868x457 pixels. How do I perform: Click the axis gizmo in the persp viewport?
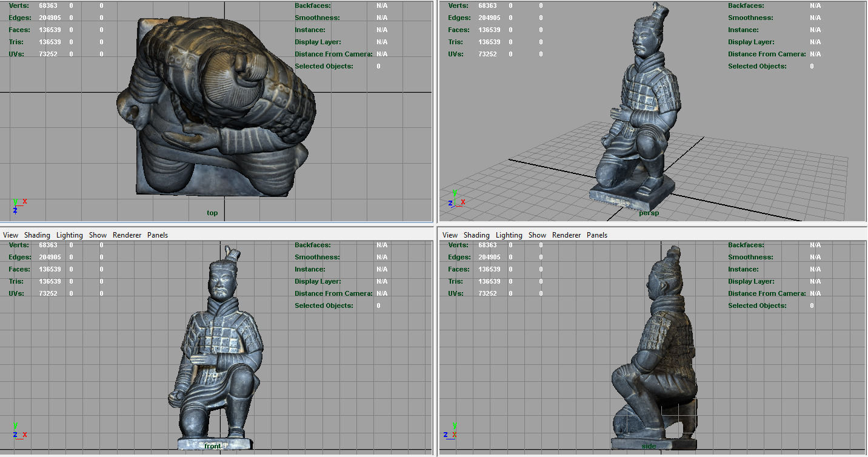458,198
